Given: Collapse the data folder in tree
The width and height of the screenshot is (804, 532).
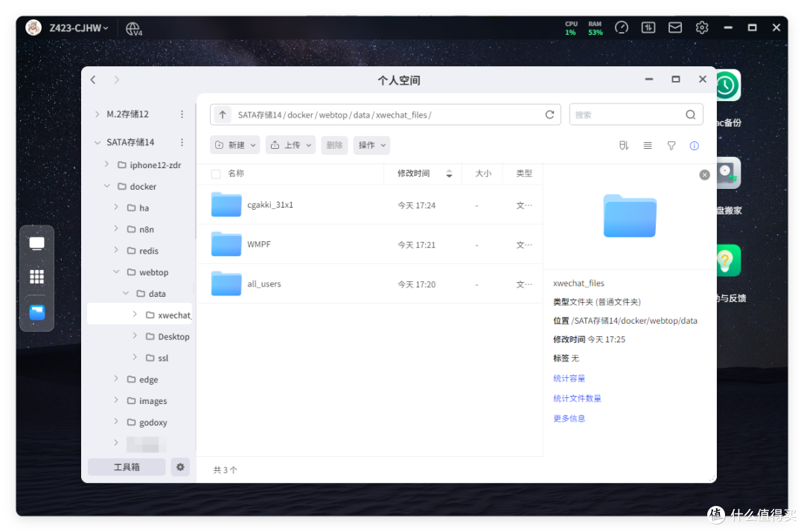Looking at the screenshot, I should [126, 294].
